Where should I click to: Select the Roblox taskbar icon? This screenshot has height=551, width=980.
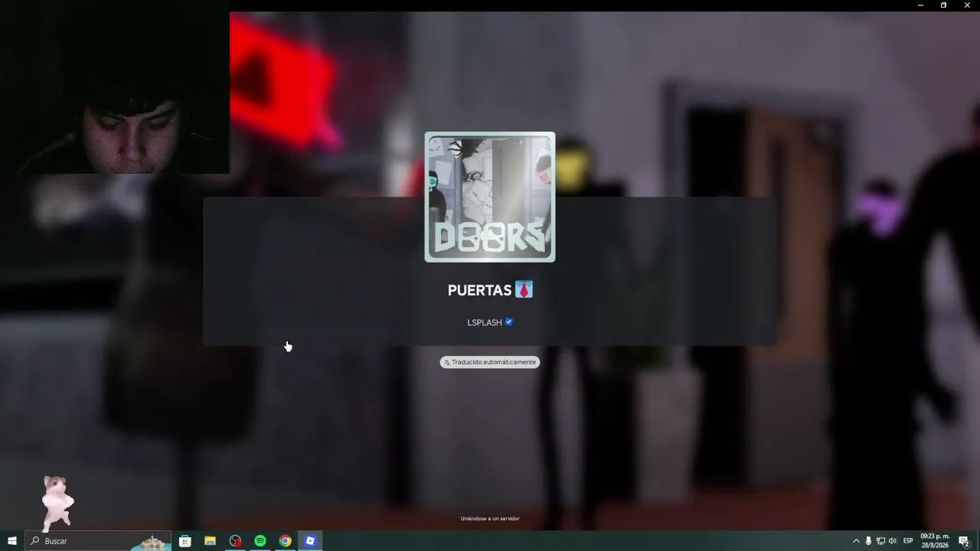pos(310,541)
